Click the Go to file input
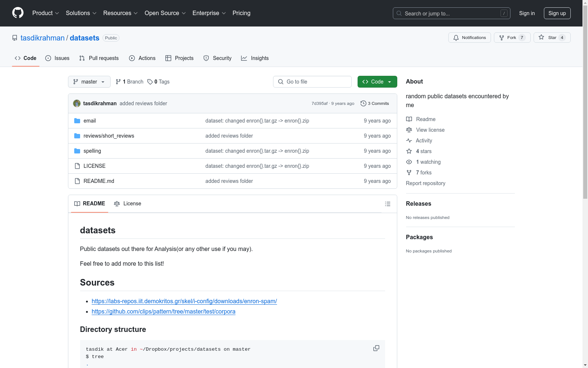The width and height of the screenshot is (588, 368). point(312,82)
